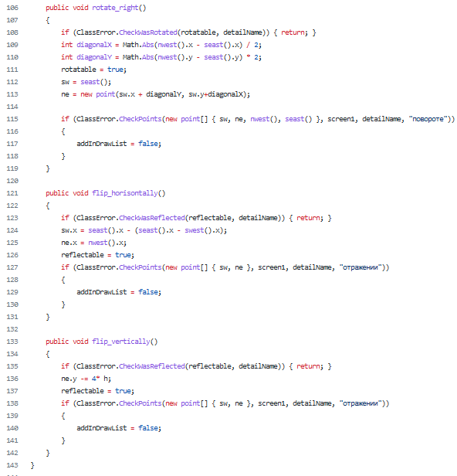Click line number 114
The image size is (457, 476).
(x=12, y=107)
